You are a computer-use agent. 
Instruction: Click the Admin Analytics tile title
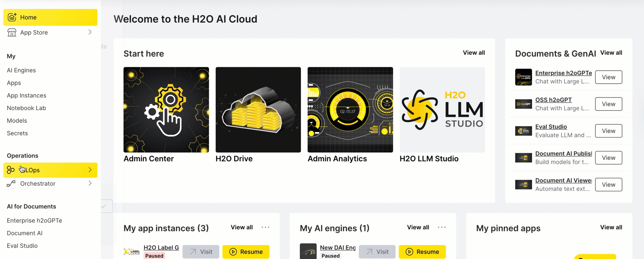pyautogui.click(x=337, y=159)
